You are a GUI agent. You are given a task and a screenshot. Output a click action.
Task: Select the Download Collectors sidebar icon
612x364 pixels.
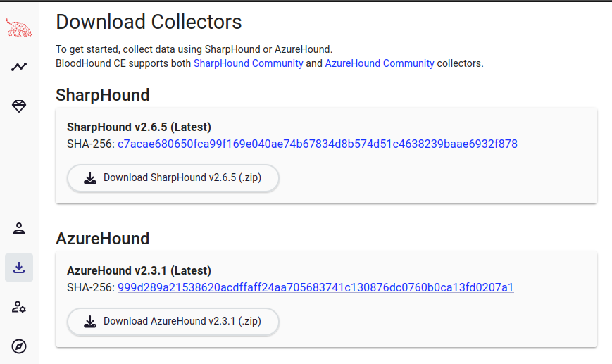tap(19, 268)
